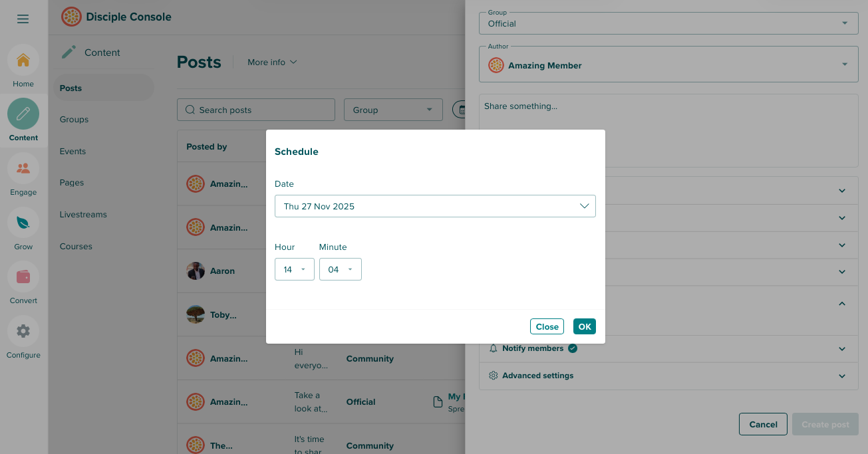Click Aaron's profile avatar
The image size is (868, 454).
pyautogui.click(x=196, y=271)
